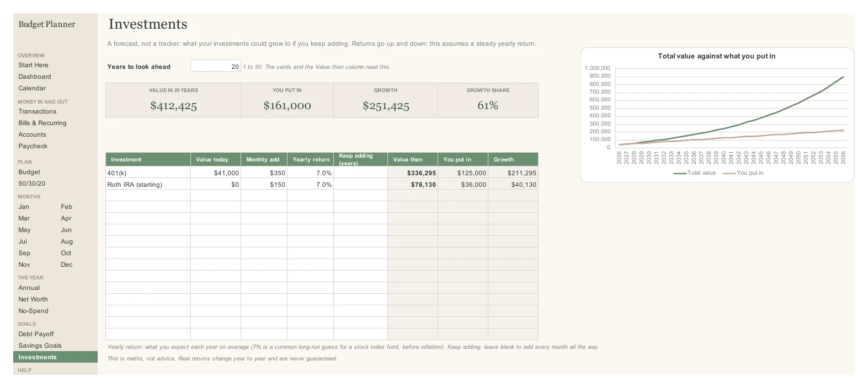The width and height of the screenshot is (868, 388).
Task: Select the 401(k) investment name cell
Action: coord(148,173)
